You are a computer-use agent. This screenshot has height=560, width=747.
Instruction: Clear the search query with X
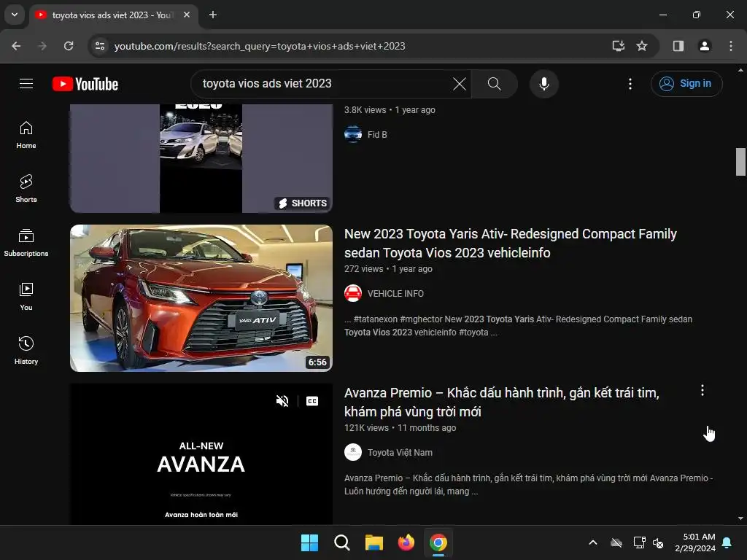(x=460, y=84)
